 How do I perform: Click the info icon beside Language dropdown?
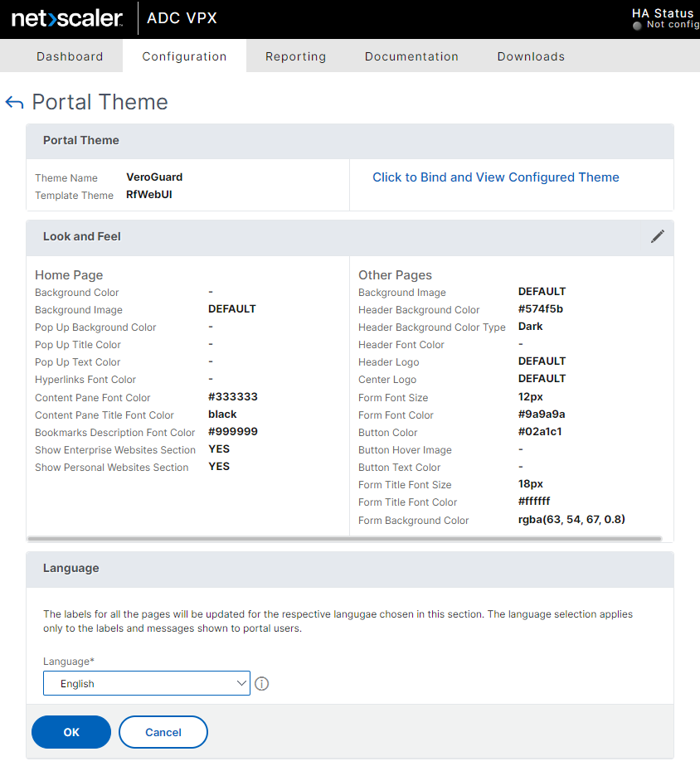pos(262,684)
